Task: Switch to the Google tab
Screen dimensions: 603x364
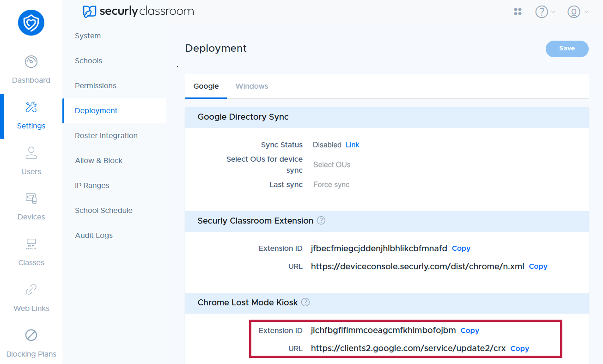Action: pyautogui.click(x=206, y=86)
